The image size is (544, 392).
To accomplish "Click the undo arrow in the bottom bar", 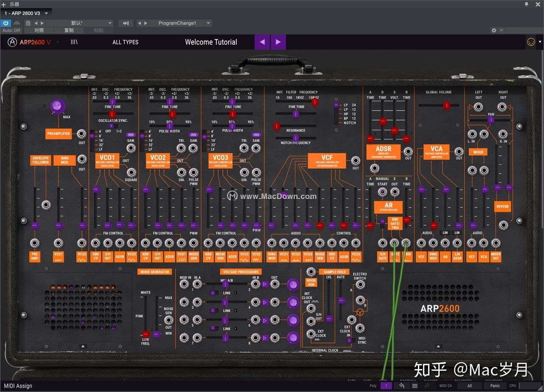I will pos(401,386).
